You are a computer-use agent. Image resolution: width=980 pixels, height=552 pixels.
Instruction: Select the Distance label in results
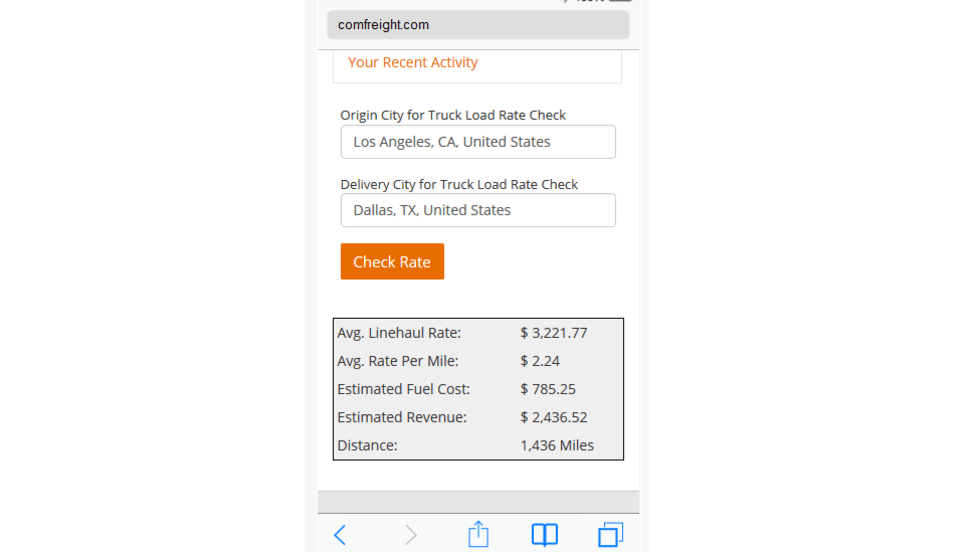tap(367, 445)
